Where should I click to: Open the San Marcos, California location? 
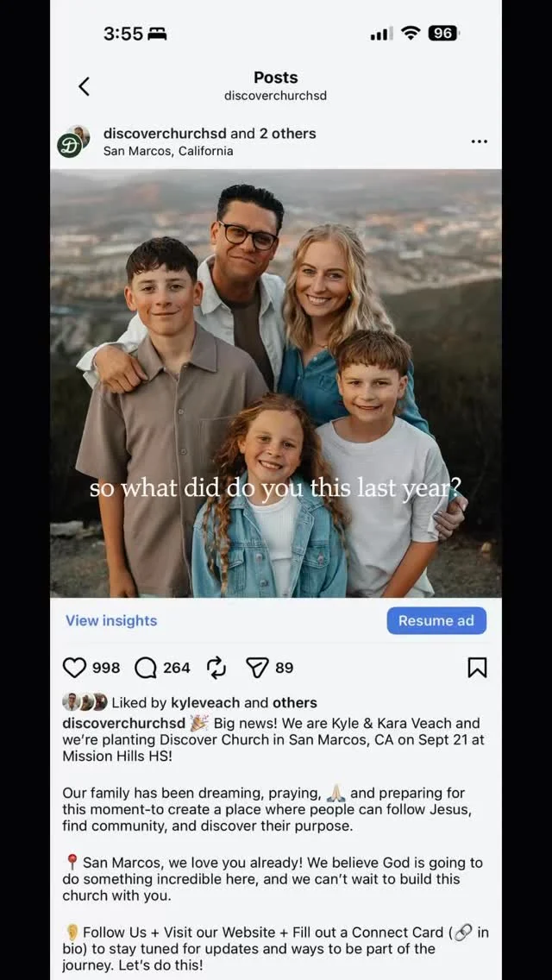pos(168,151)
